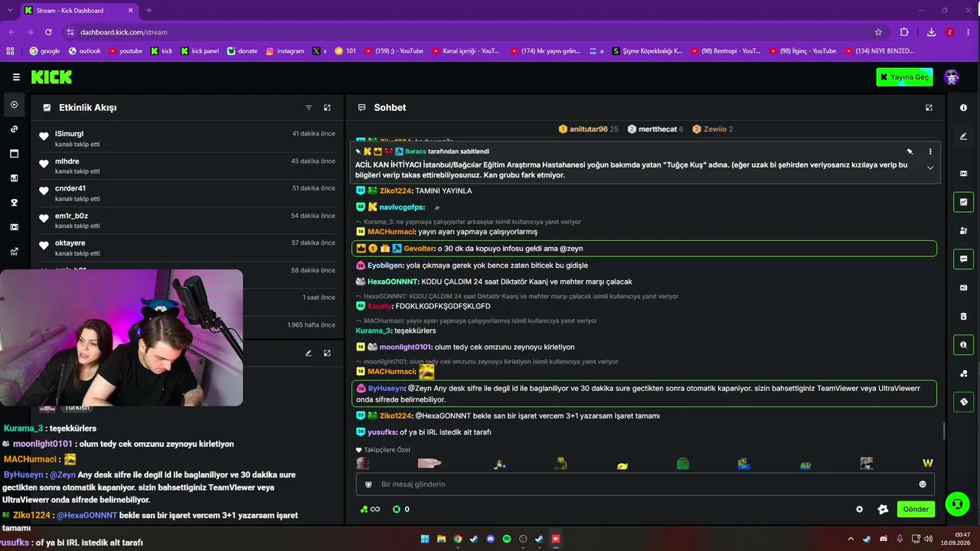Open the chart growth icon in left sidebar
980x551 pixels.
click(14, 252)
